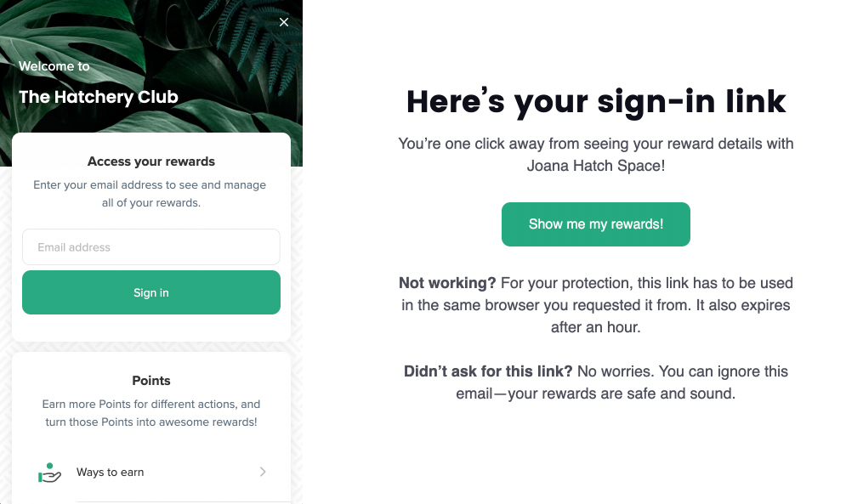
Task: Focus the Email address field
Action: [150, 247]
